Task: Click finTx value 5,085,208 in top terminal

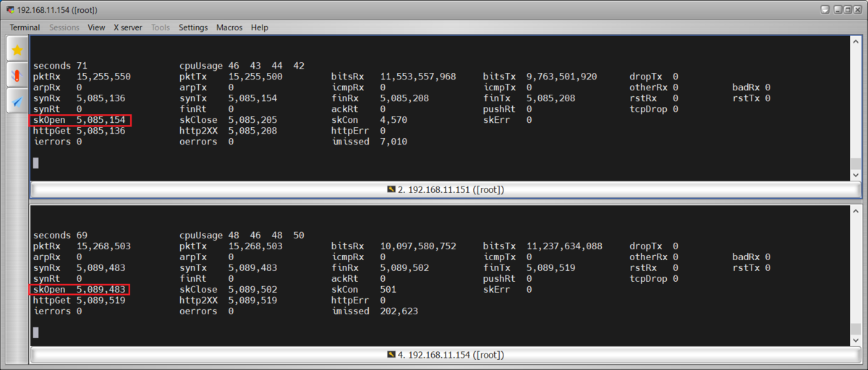Action: tap(550, 98)
